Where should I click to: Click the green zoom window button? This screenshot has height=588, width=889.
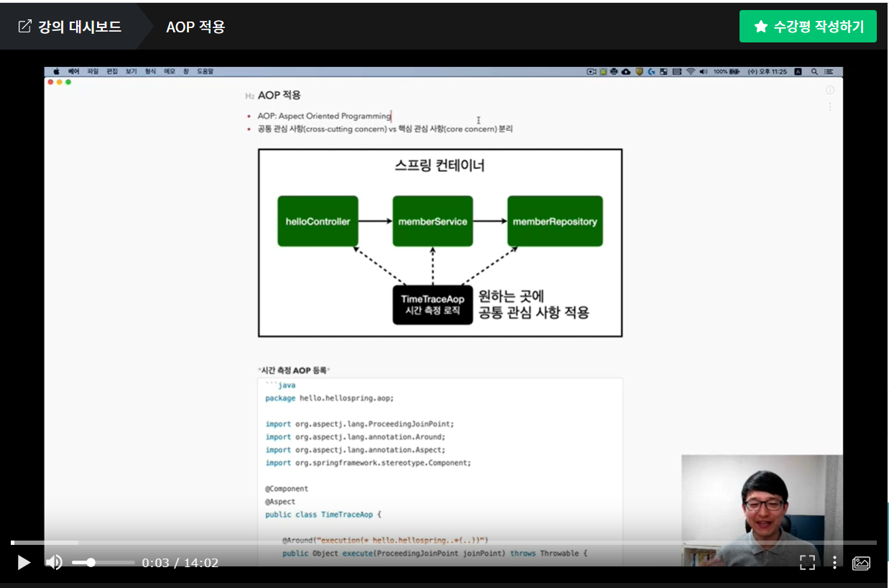click(x=68, y=82)
